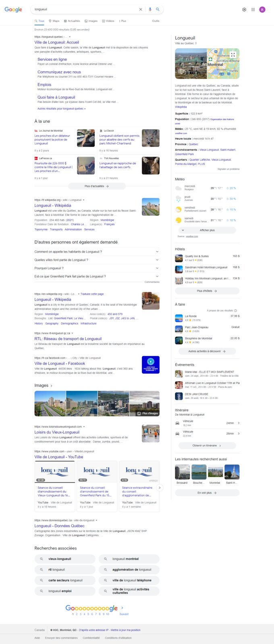Click magnifier icon for vieux-longueuil suggestion
The image size is (274, 644).
(42, 559)
